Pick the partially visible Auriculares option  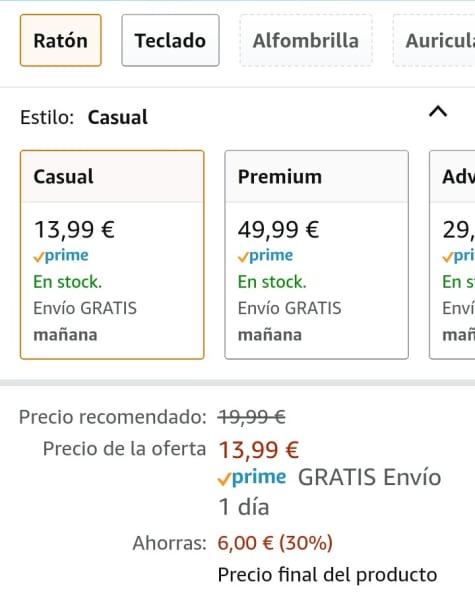pyautogui.click(x=434, y=40)
